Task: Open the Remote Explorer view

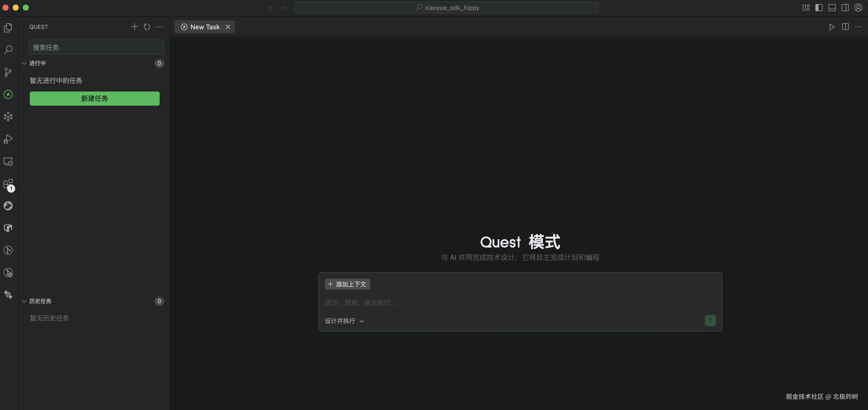Action: click(8, 162)
